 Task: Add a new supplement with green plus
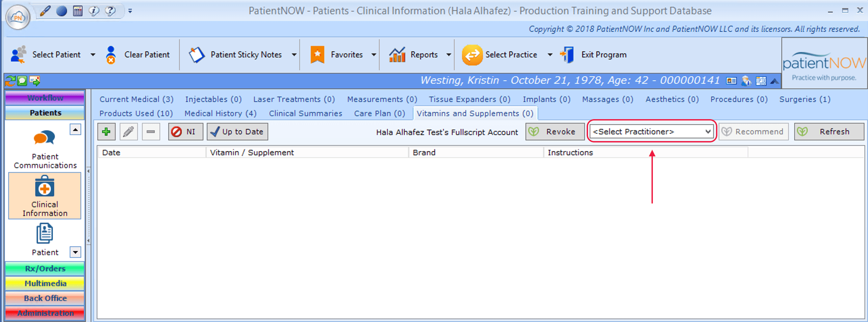(106, 132)
